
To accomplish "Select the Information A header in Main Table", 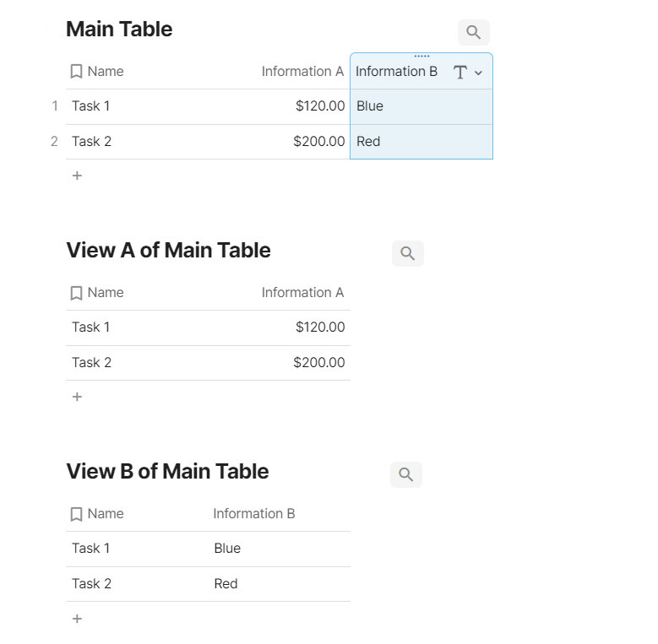I will point(302,72).
